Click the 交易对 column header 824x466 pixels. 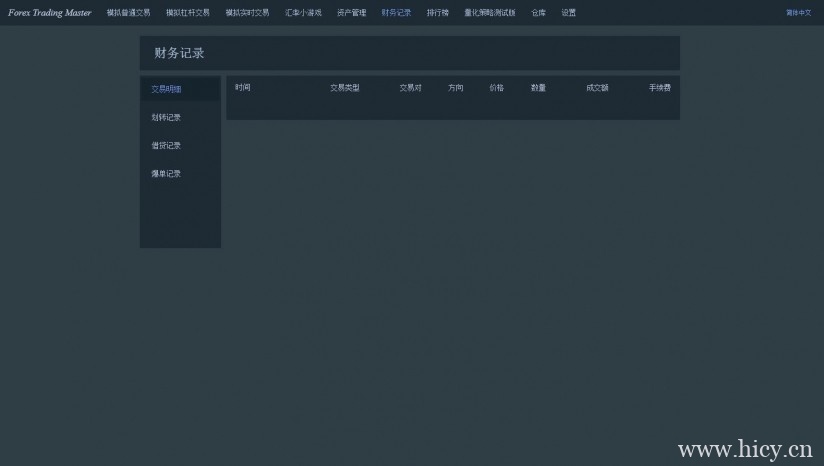(x=410, y=88)
